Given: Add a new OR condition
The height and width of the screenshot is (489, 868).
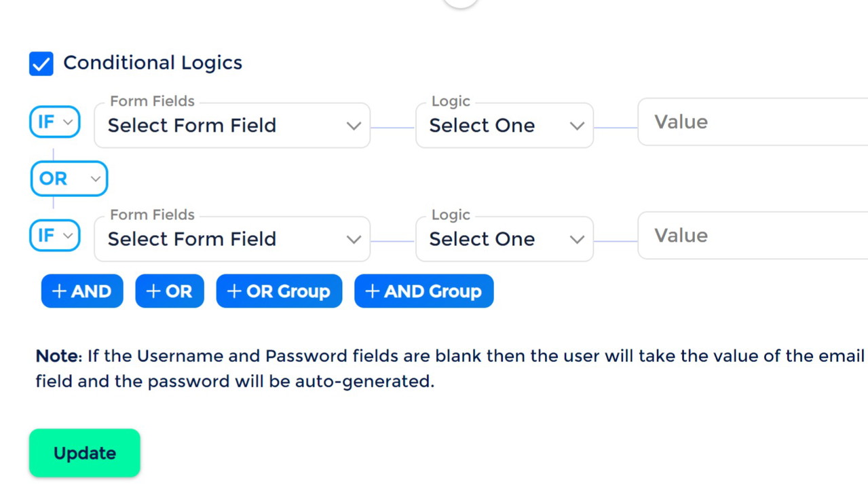Looking at the screenshot, I should pyautogui.click(x=170, y=291).
